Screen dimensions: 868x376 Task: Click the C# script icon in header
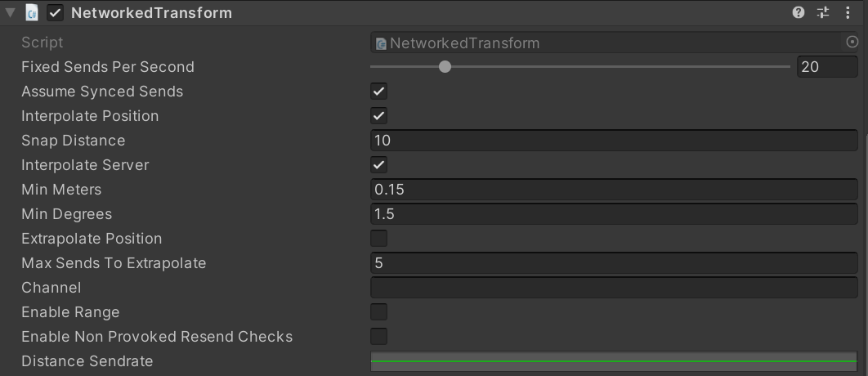(32, 13)
